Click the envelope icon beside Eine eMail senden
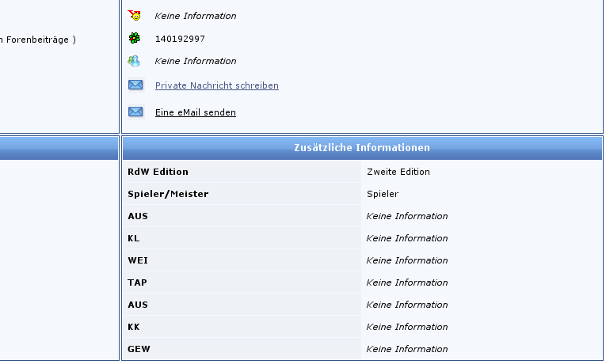The image size is (606, 364). (135, 112)
